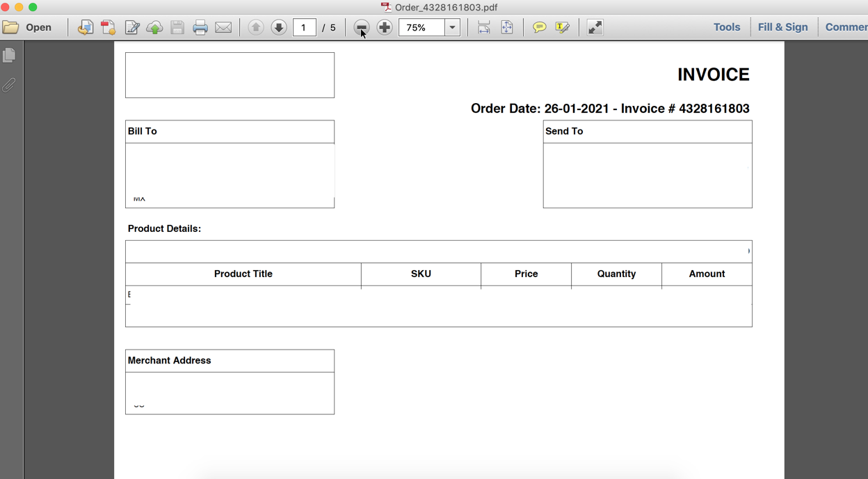868x479 pixels.
Task: Open the zoom percentage dropdown
Action: [452, 27]
